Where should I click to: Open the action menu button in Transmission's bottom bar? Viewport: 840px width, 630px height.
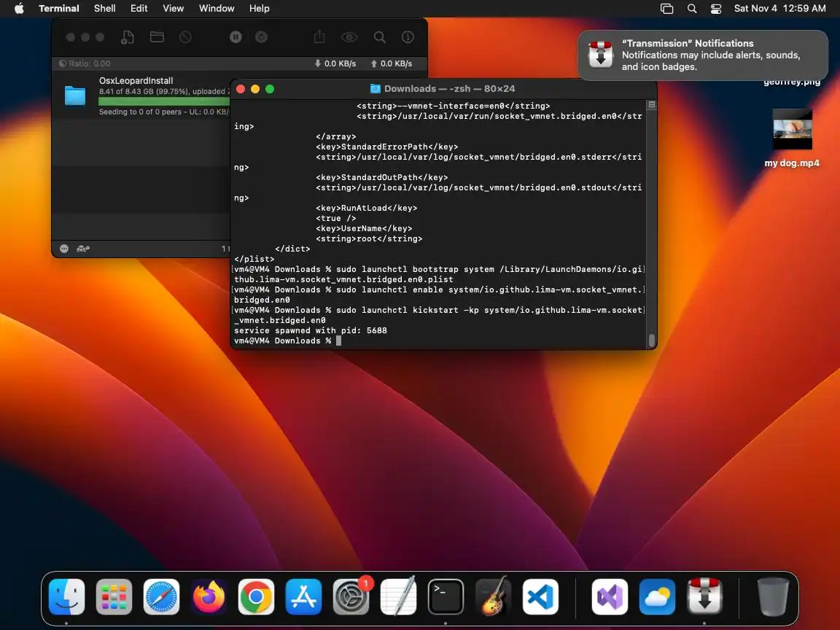click(x=64, y=249)
